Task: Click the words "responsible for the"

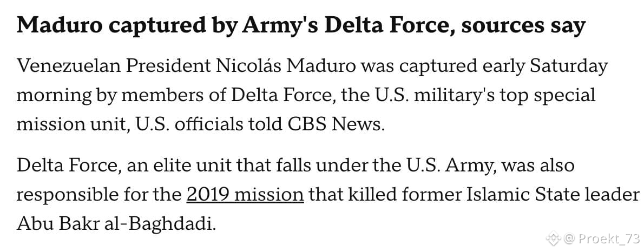Action: pos(98,194)
